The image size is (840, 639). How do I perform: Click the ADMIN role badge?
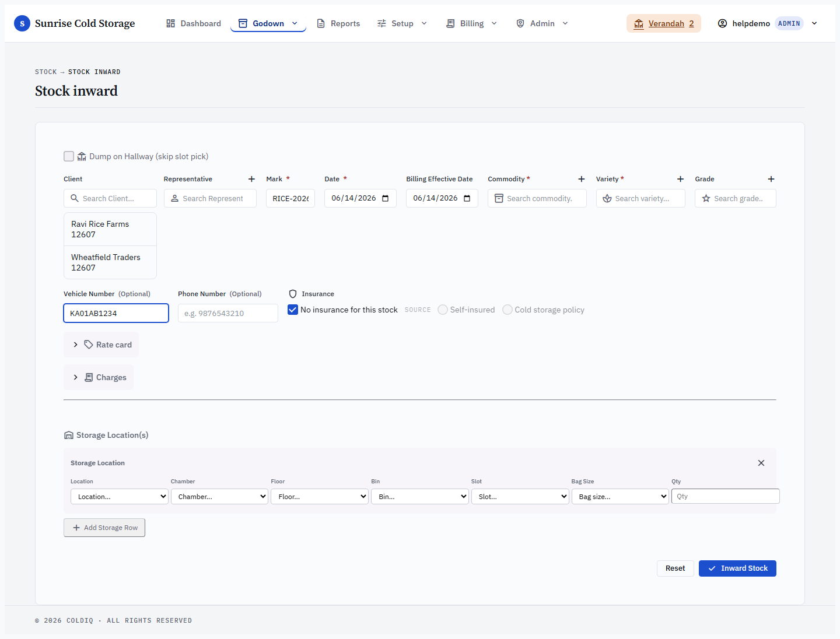[x=789, y=23]
